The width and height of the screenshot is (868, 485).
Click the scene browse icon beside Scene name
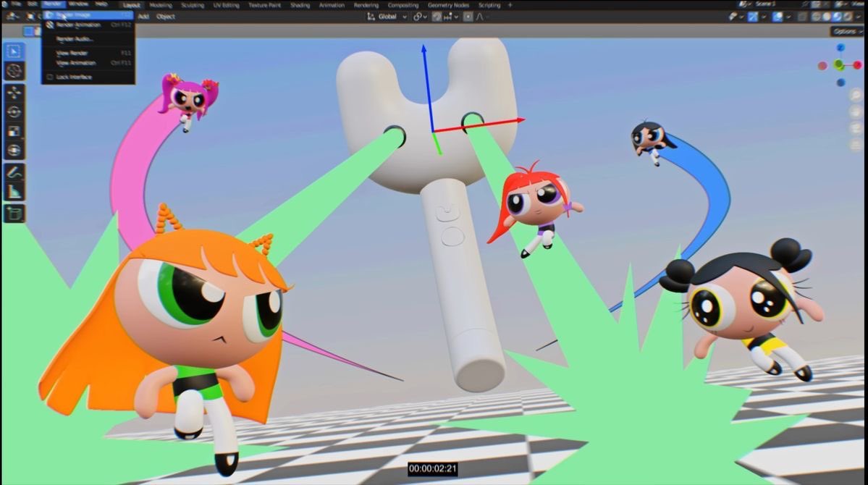[742, 4]
